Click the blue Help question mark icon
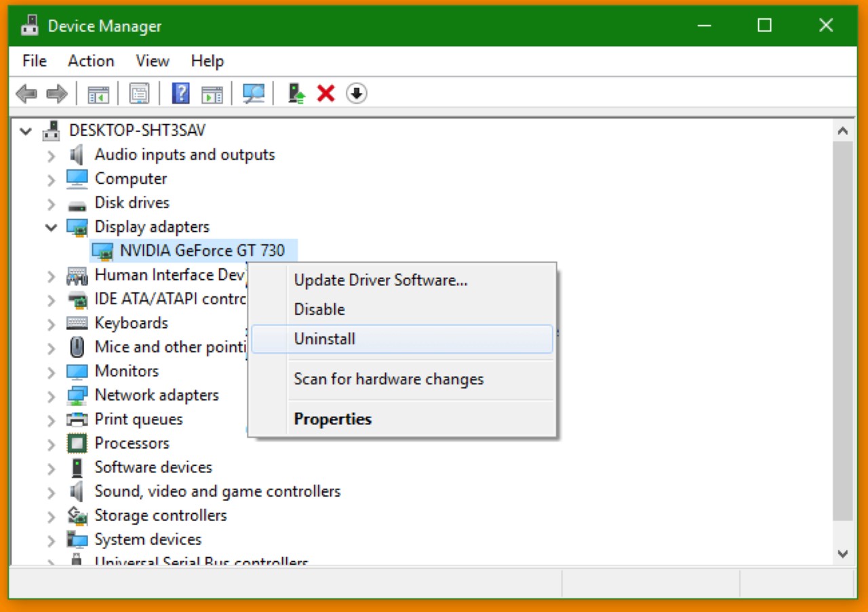Image resolution: width=868 pixels, height=612 pixels. point(180,94)
